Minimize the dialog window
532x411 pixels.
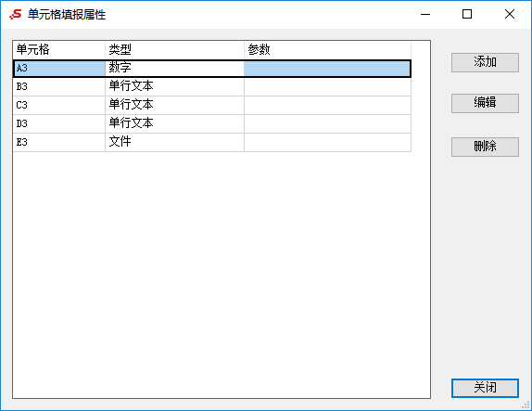(425, 14)
